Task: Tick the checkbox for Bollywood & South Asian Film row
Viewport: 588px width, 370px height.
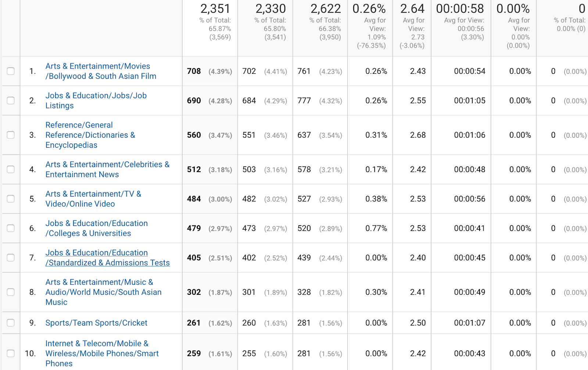Action: click(11, 71)
